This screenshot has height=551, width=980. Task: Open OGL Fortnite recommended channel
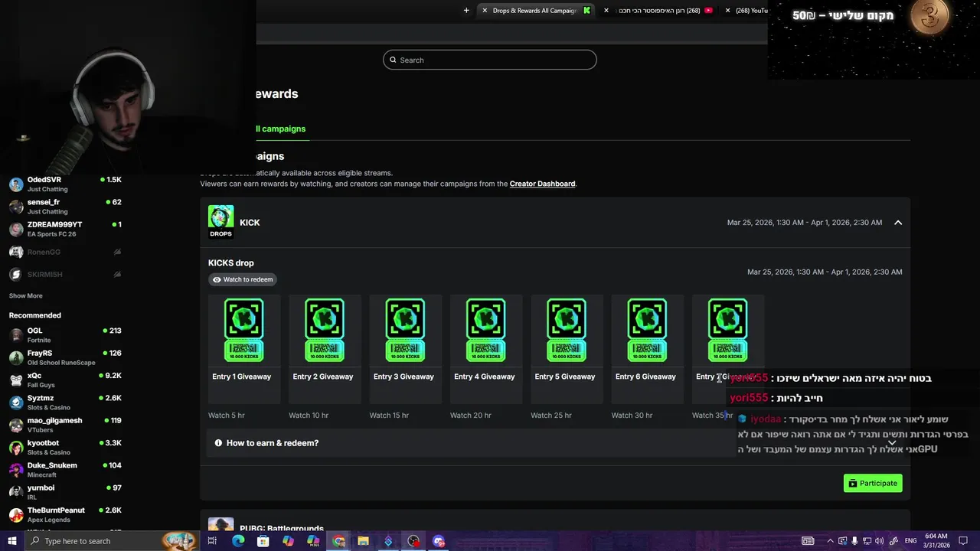[x=65, y=335]
